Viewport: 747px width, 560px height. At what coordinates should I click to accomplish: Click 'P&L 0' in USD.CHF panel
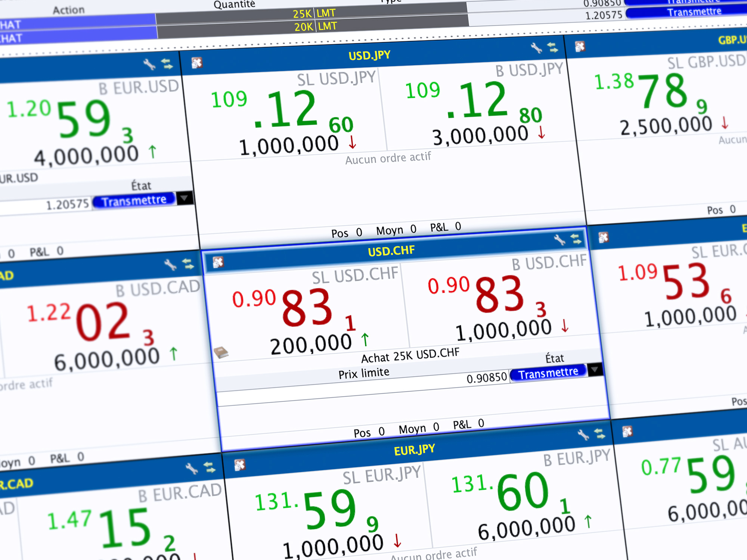click(468, 424)
